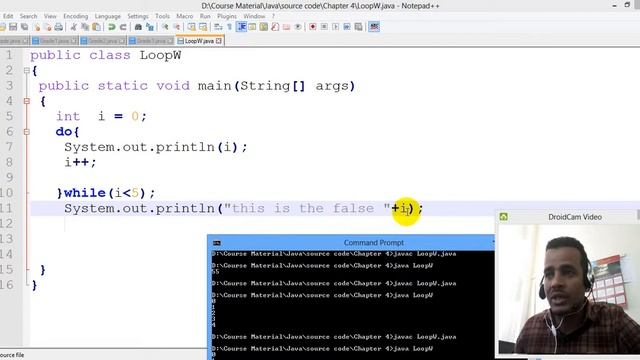Click the Zoom Out toolbar icon
640x360 pixels.
[176, 27]
